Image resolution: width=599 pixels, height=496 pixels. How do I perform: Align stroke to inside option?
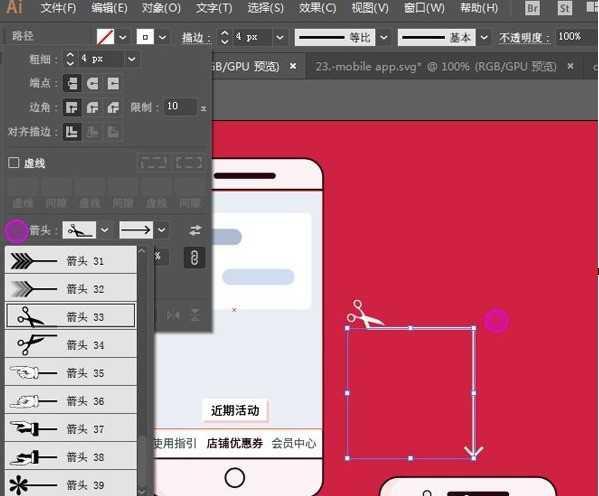tap(92, 132)
